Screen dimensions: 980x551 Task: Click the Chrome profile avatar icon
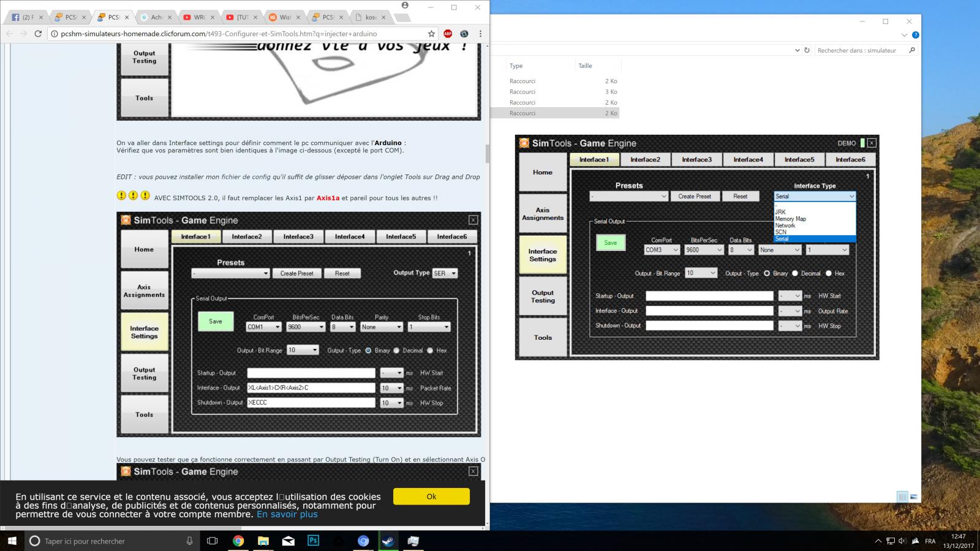(x=405, y=6)
